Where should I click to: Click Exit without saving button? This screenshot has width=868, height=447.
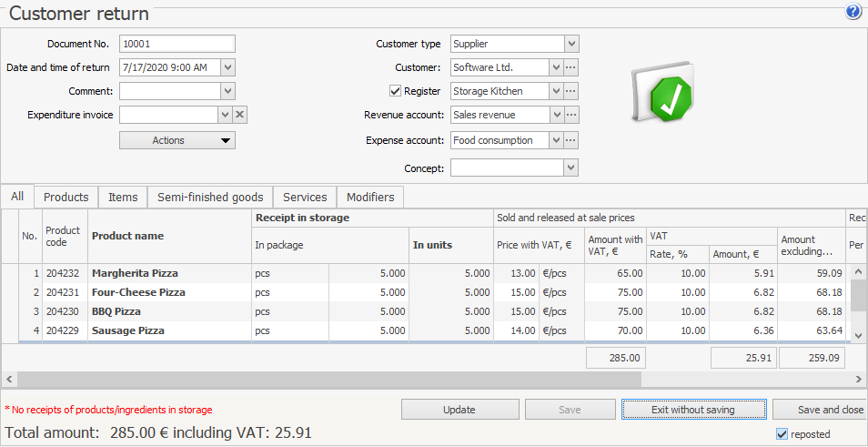pyautogui.click(x=693, y=410)
